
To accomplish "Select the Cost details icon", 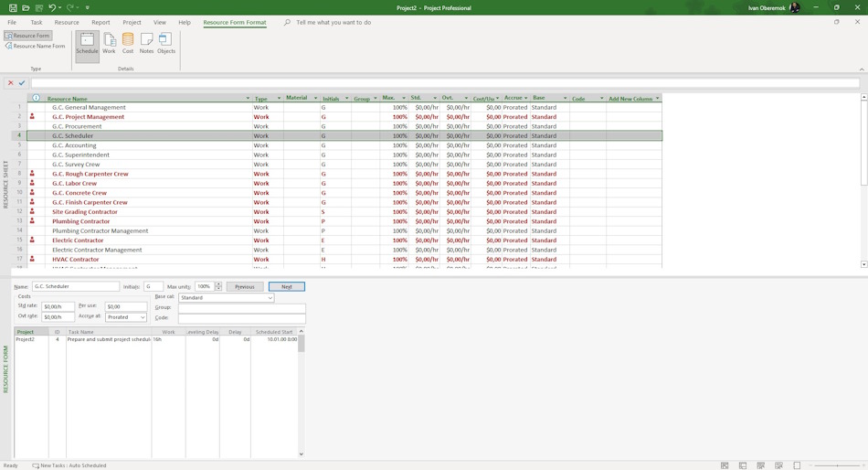I will [x=128, y=44].
